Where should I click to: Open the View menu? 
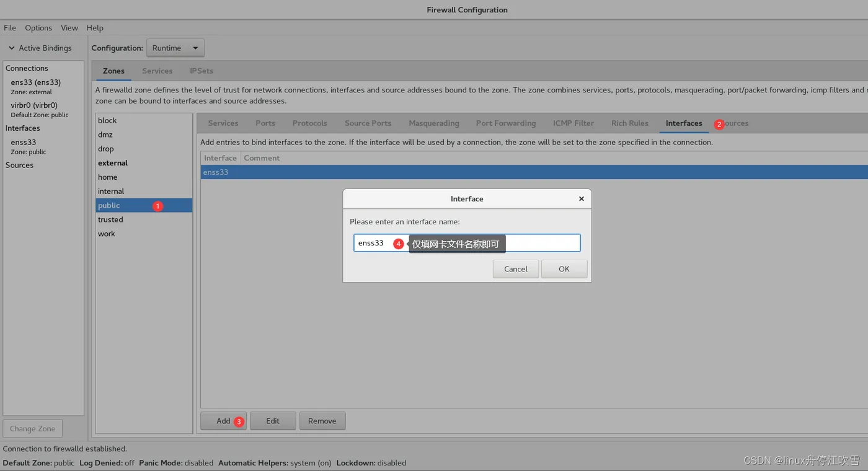(x=69, y=28)
